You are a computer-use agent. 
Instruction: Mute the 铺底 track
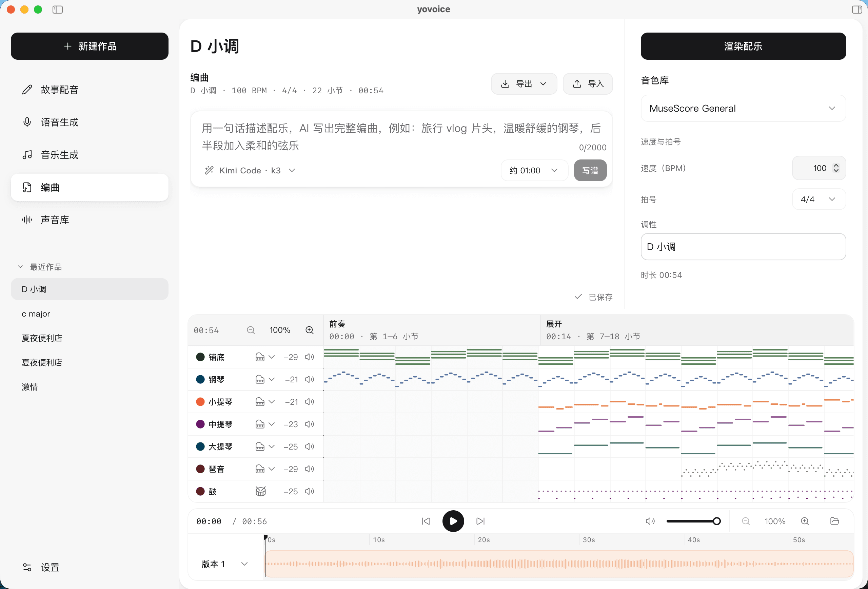pos(310,357)
